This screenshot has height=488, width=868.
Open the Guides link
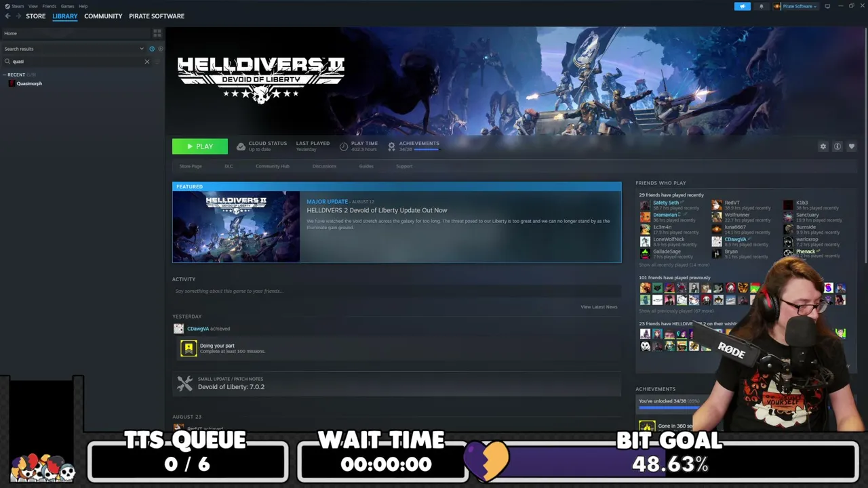[x=366, y=166]
